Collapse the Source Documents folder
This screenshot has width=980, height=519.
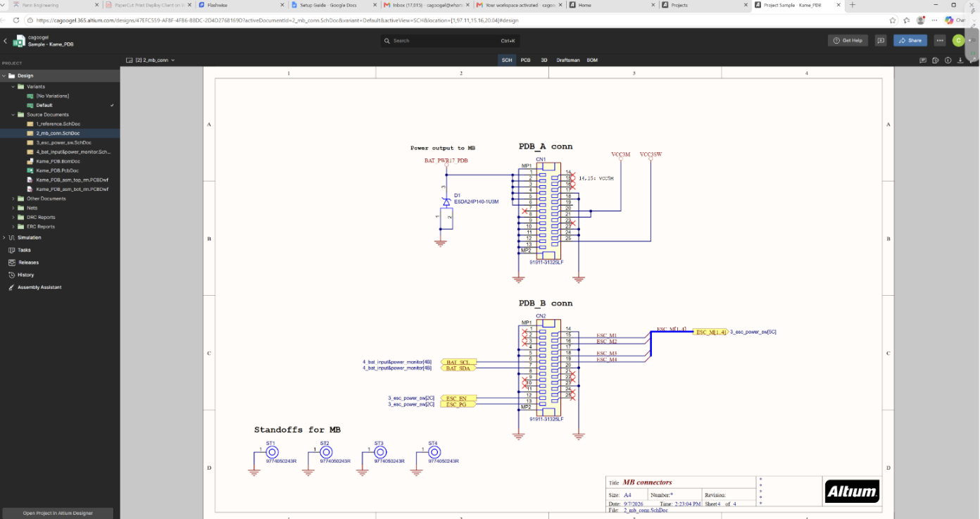click(x=13, y=114)
